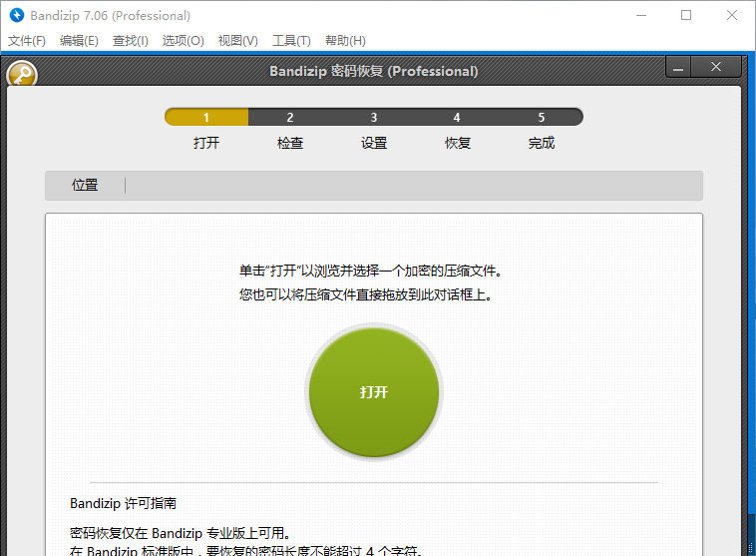Select highlighted step 1 in progress bar
The image size is (756, 556).
(206, 118)
